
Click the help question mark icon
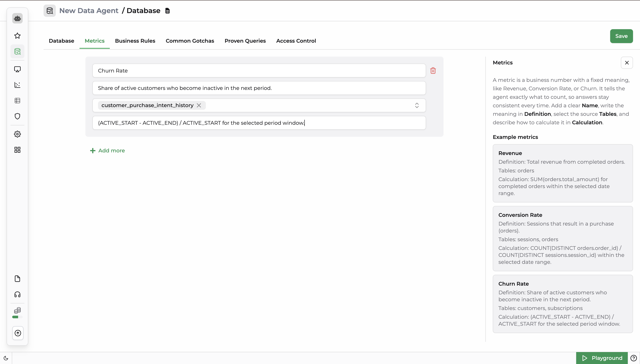634,358
